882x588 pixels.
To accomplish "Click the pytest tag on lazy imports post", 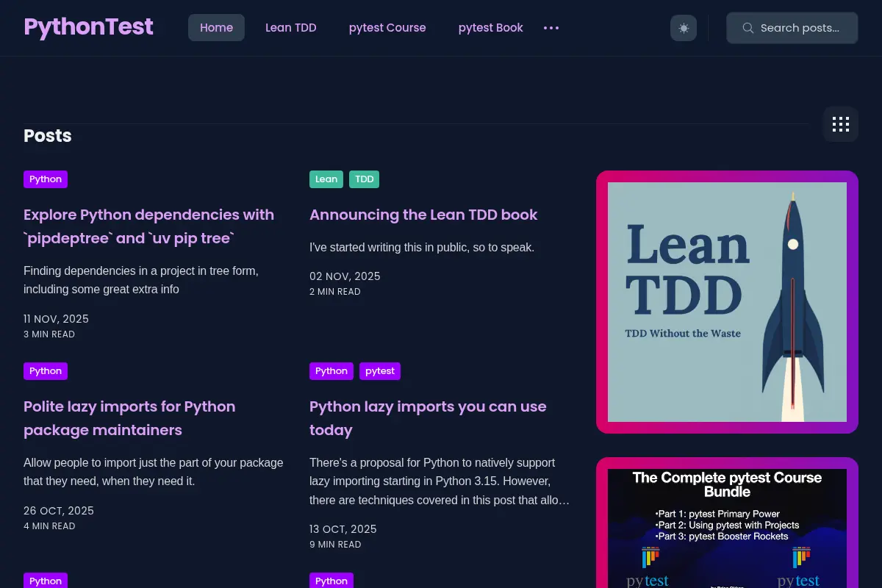I will [x=380, y=371].
